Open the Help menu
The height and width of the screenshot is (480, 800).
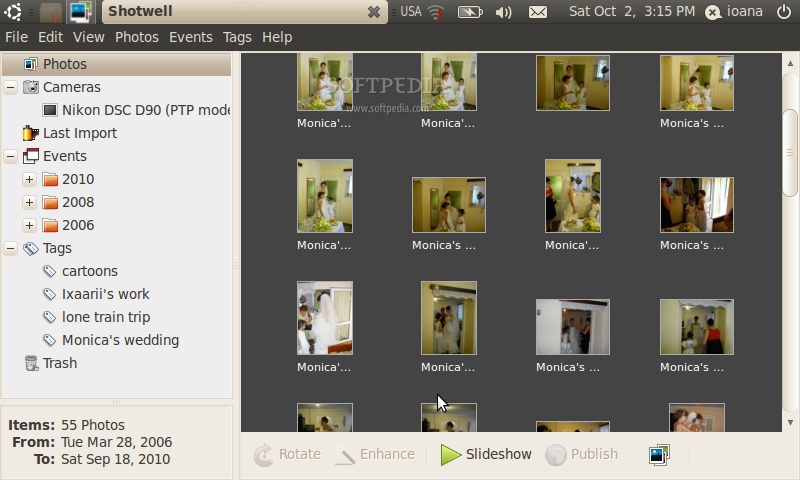(x=277, y=37)
